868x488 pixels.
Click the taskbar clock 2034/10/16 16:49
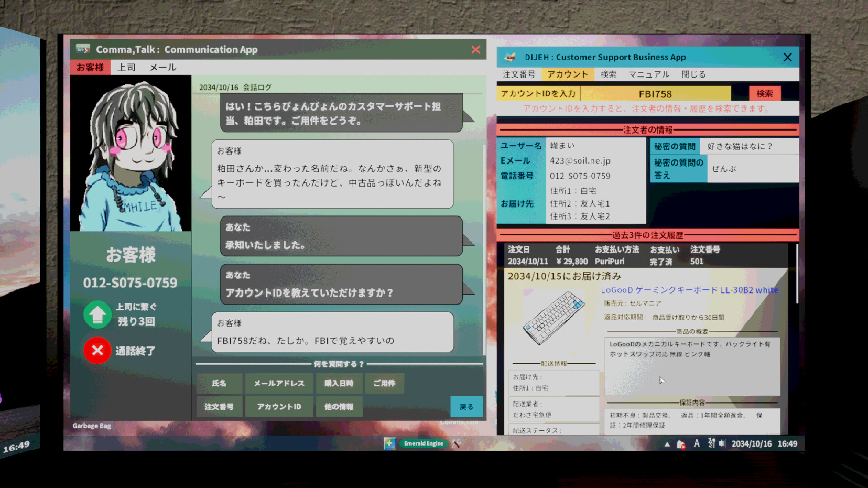coord(764,444)
